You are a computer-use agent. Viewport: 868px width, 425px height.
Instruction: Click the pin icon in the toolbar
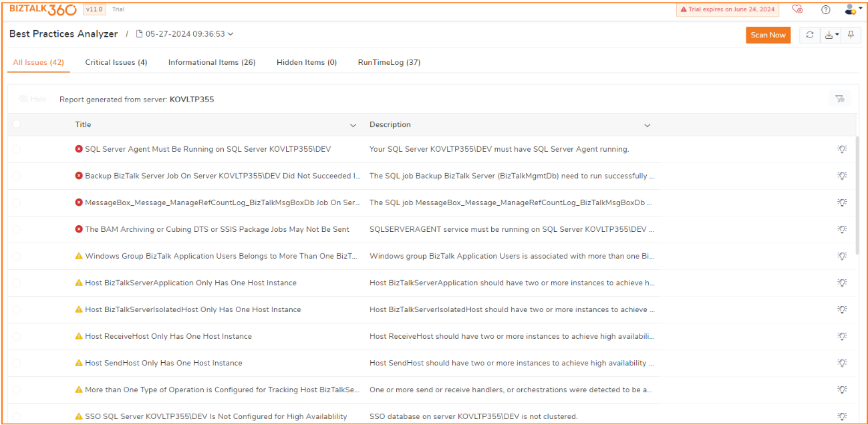[851, 35]
